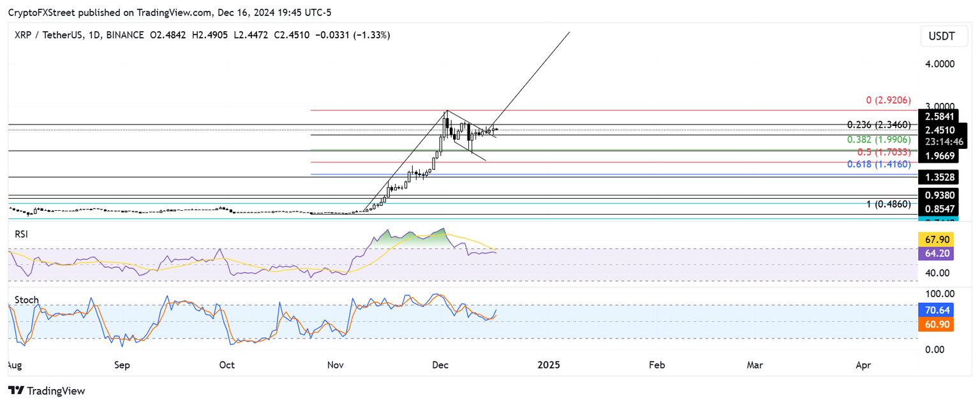Click the Fibonacci 0.236 (2.3460) label
Image resolution: width=980 pixels, height=405 pixels.
(x=879, y=125)
